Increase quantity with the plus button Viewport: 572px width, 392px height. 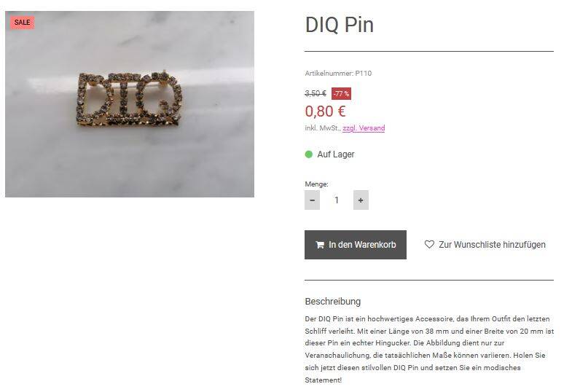pyautogui.click(x=361, y=200)
